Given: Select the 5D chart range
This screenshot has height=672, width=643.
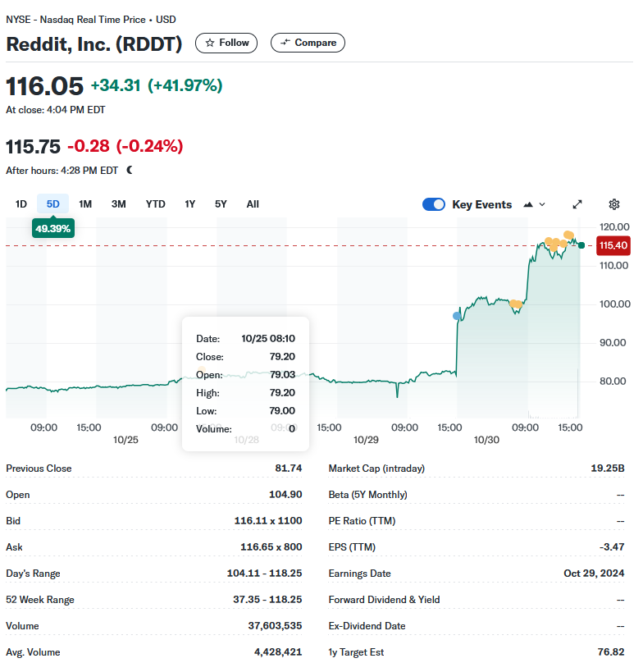Looking at the screenshot, I should coord(52,204).
